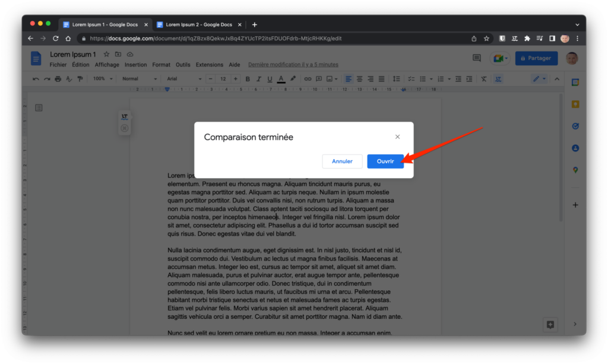The width and height of the screenshot is (608, 364).
Task: Open the Outils menu
Action: click(183, 65)
